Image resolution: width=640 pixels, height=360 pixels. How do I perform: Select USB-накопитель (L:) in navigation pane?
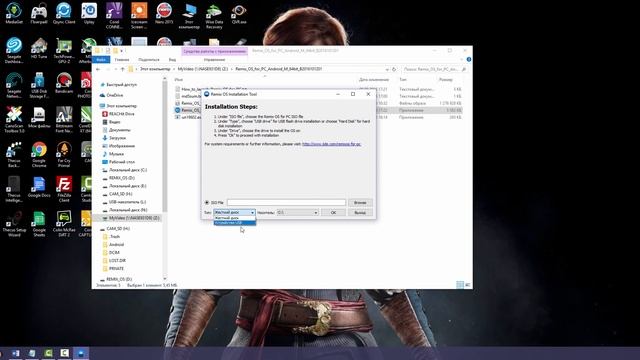point(127,202)
